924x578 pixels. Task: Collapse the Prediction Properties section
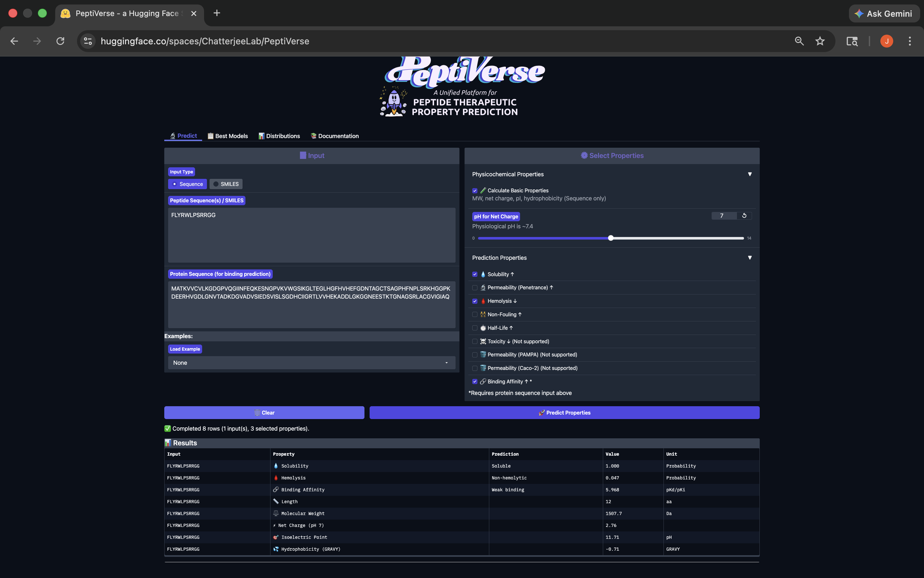[750, 258]
